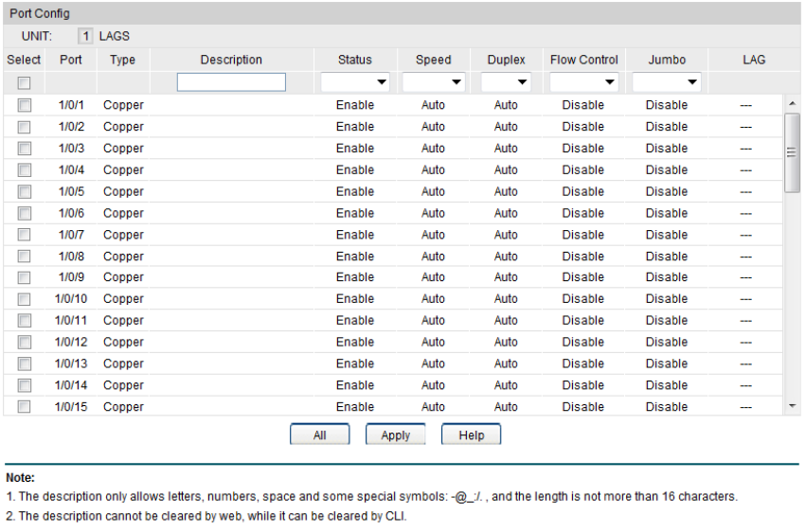
Task: Open the Duplex dropdown
Action: point(506,82)
